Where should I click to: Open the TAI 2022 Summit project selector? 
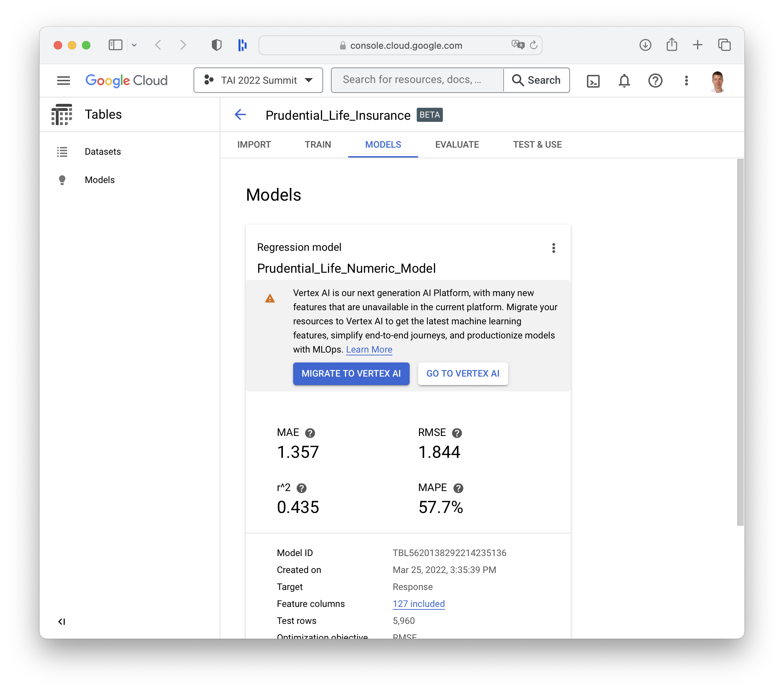pos(258,80)
